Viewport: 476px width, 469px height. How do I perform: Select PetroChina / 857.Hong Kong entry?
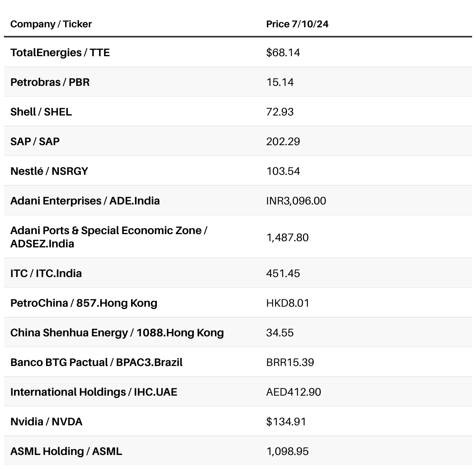tap(84, 303)
